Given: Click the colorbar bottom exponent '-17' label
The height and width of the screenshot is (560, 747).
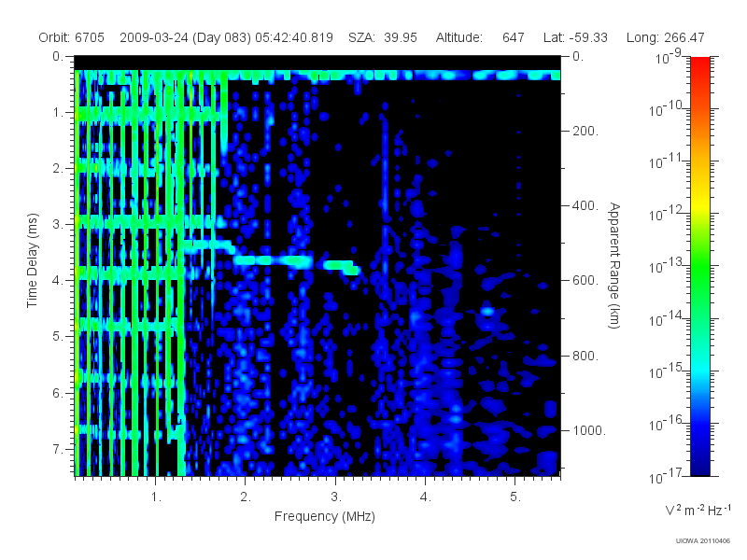Looking at the screenshot, I should pos(675,471).
